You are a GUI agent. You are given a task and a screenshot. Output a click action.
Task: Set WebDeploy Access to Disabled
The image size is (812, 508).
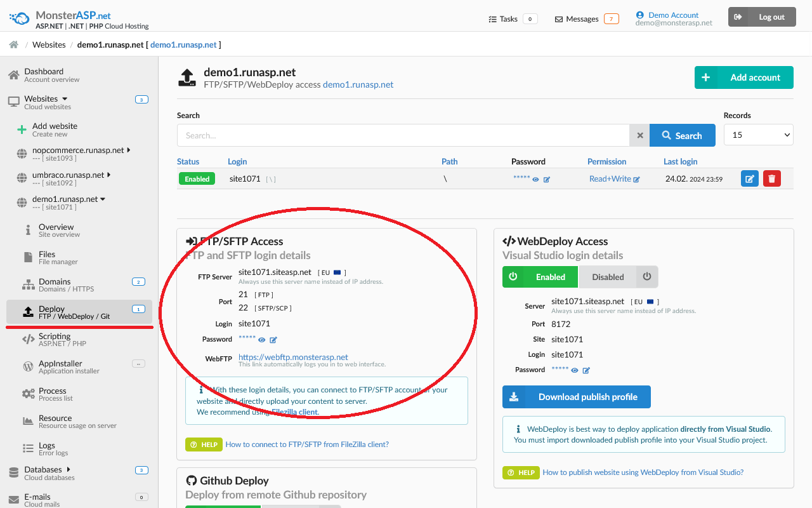tap(619, 277)
